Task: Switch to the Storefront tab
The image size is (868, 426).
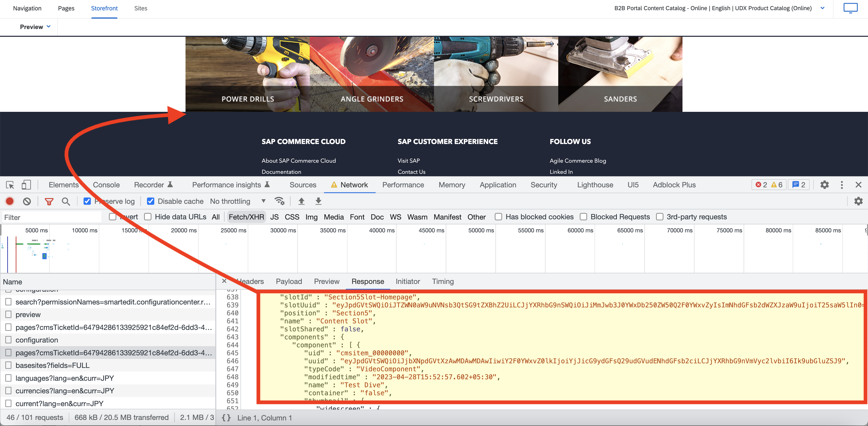Action: tap(104, 8)
